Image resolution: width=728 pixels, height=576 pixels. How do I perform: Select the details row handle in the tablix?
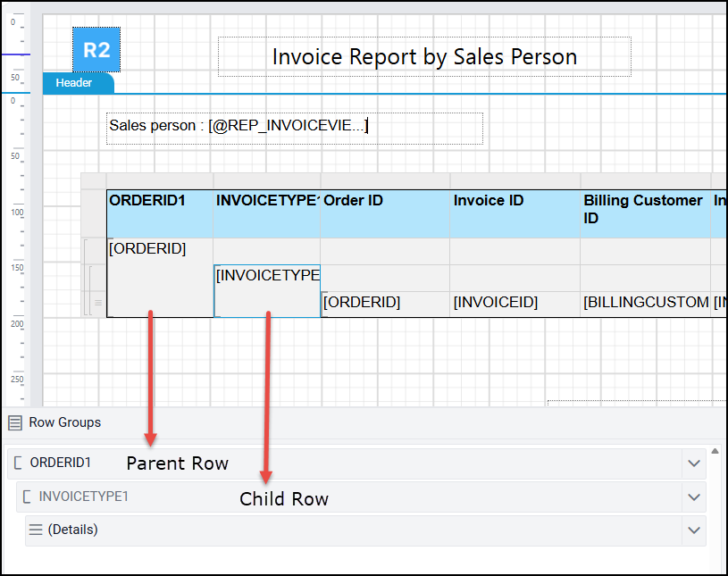click(x=98, y=304)
